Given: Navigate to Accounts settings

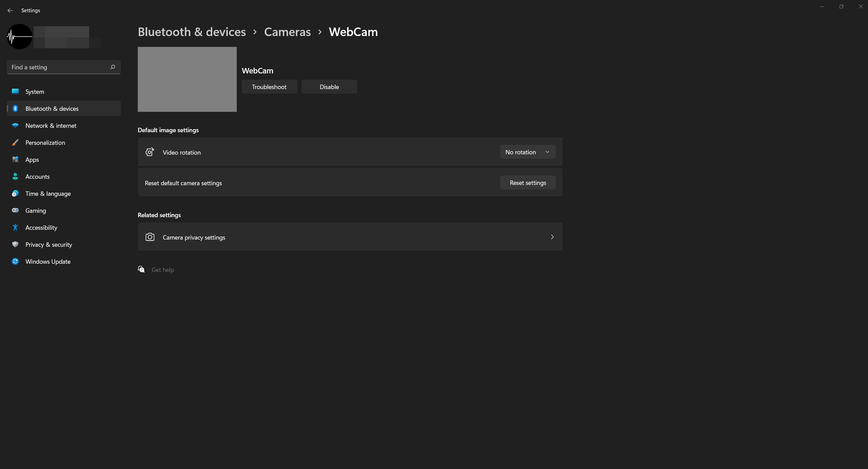Looking at the screenshot, I should [x=64, y=176].
